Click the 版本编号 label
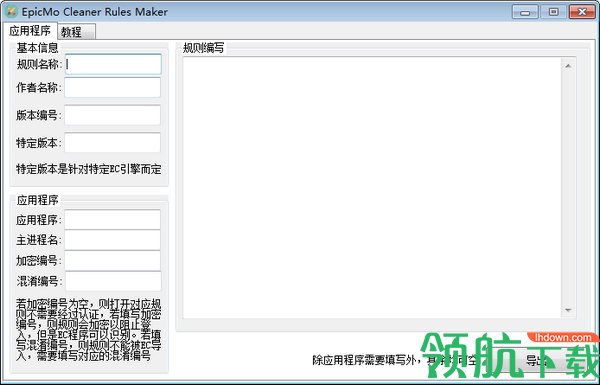 tap(39, 115)
